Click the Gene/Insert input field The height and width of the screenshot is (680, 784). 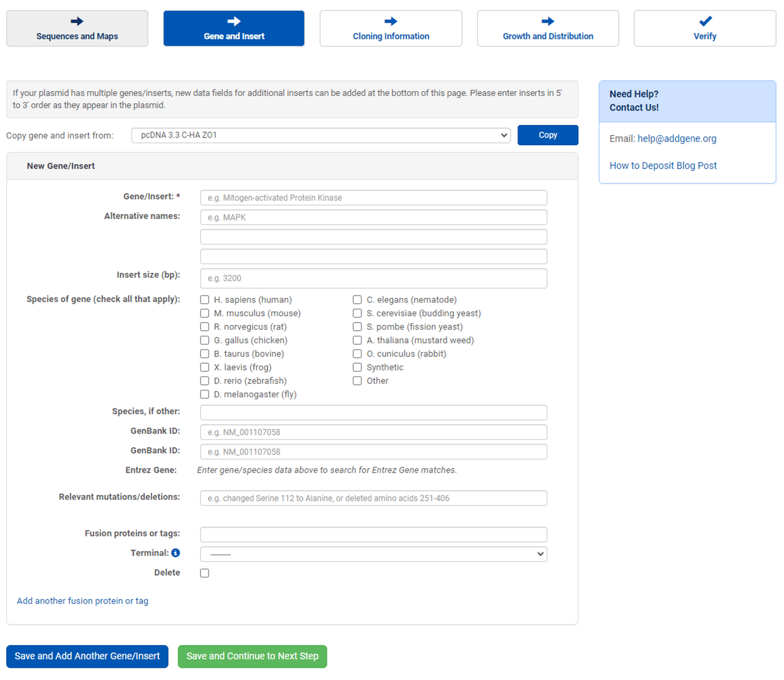(373, 197)
